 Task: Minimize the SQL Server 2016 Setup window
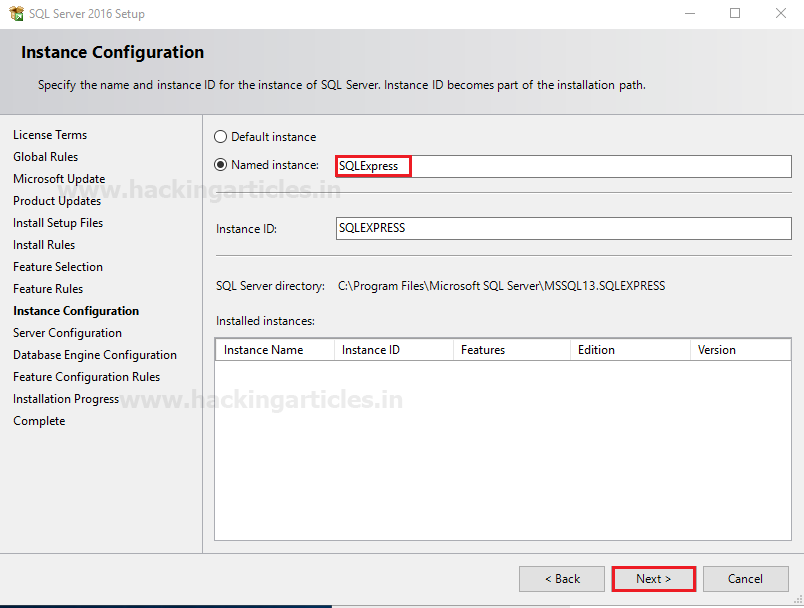690,13
